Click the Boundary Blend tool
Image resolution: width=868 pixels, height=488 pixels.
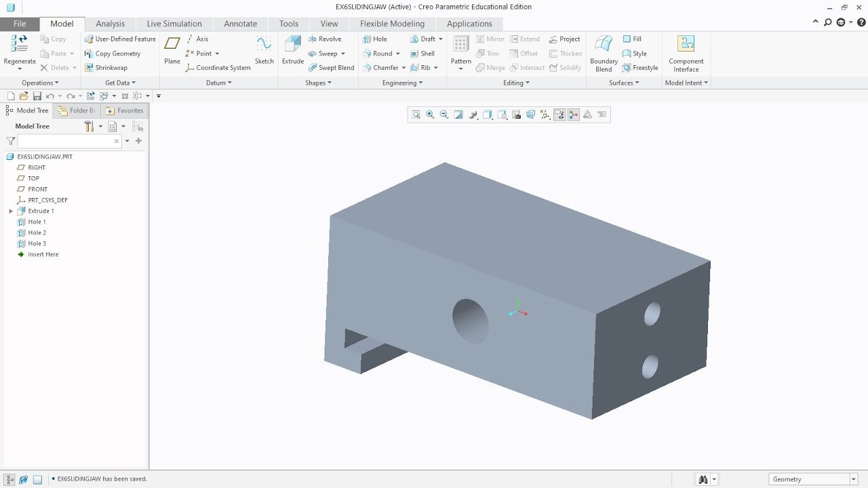(x=604, y=53)
